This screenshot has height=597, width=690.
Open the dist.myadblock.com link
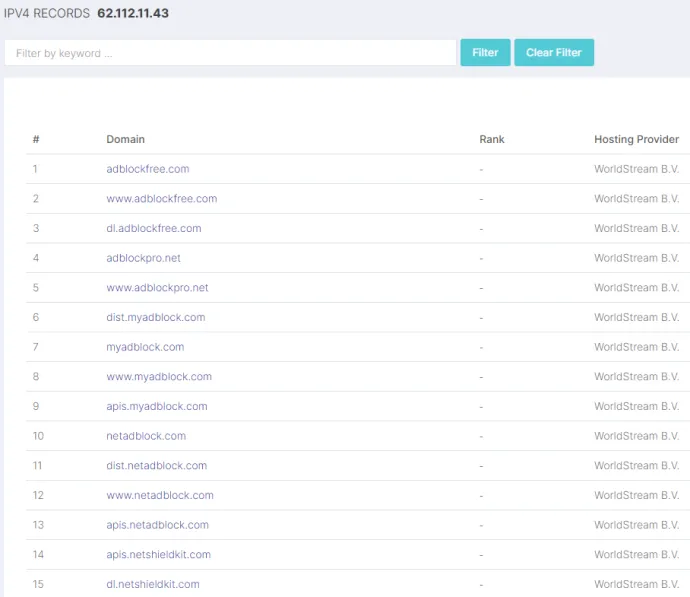coord(156,317)
